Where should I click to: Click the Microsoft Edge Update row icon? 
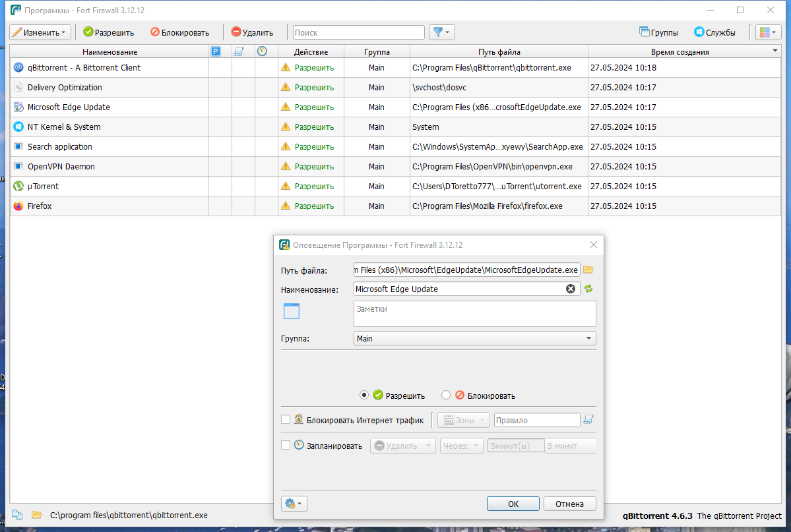pyautogui.click(x=18, y=107)
